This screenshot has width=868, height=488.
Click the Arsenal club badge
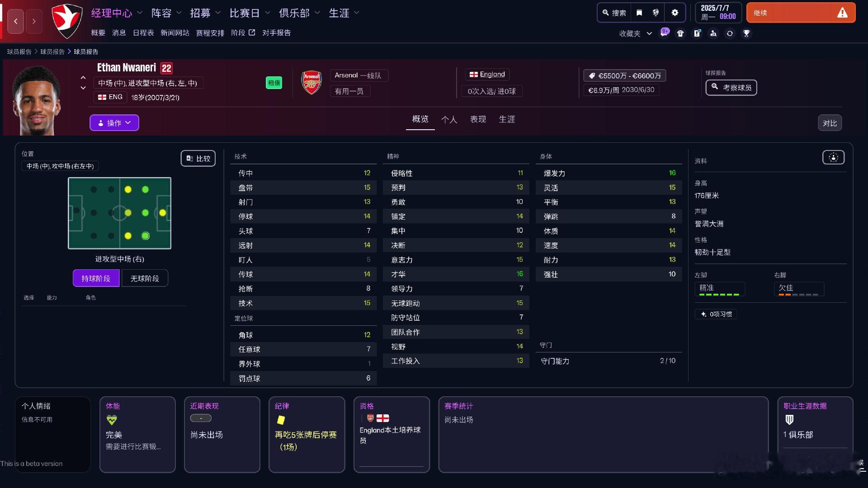pos(311,82)
